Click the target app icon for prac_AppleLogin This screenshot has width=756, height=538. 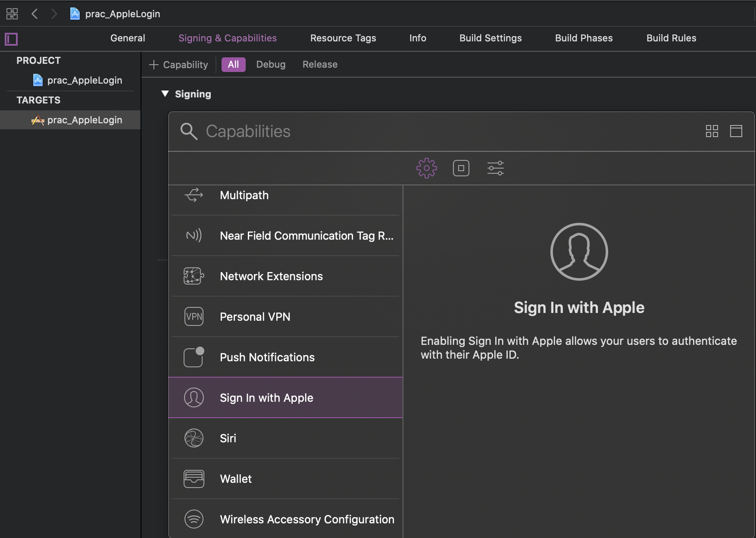(38, 120)
